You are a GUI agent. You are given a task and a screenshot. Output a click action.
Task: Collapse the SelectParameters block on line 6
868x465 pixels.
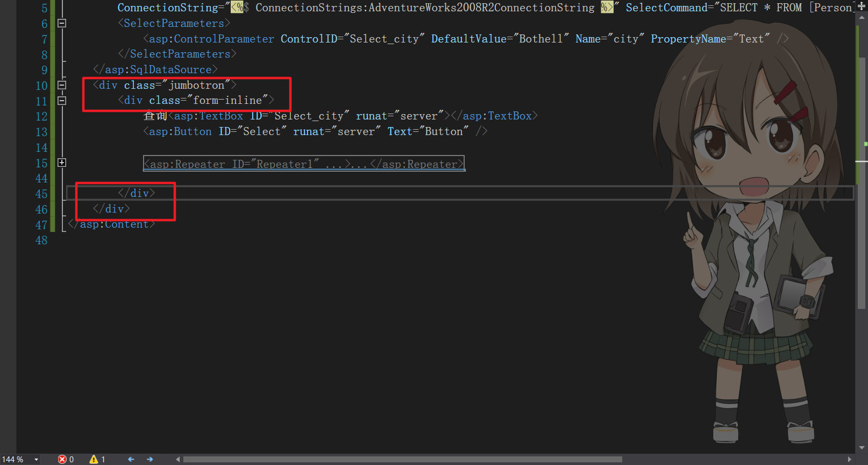62,23
